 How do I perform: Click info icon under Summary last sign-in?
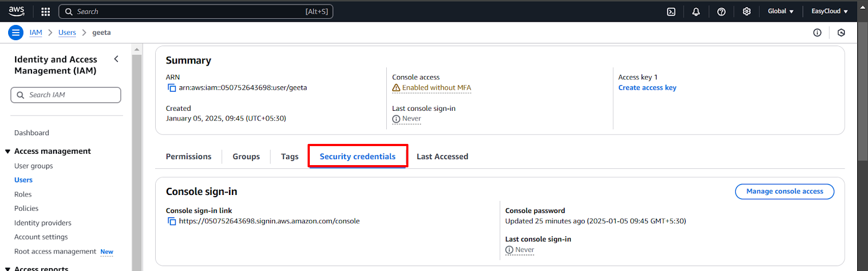[396, 119]
